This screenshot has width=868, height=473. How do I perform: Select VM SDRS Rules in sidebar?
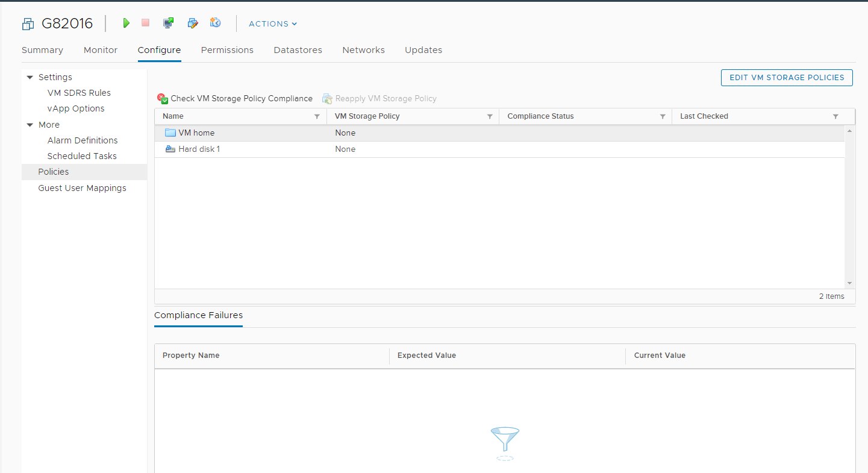click(79, 93)
